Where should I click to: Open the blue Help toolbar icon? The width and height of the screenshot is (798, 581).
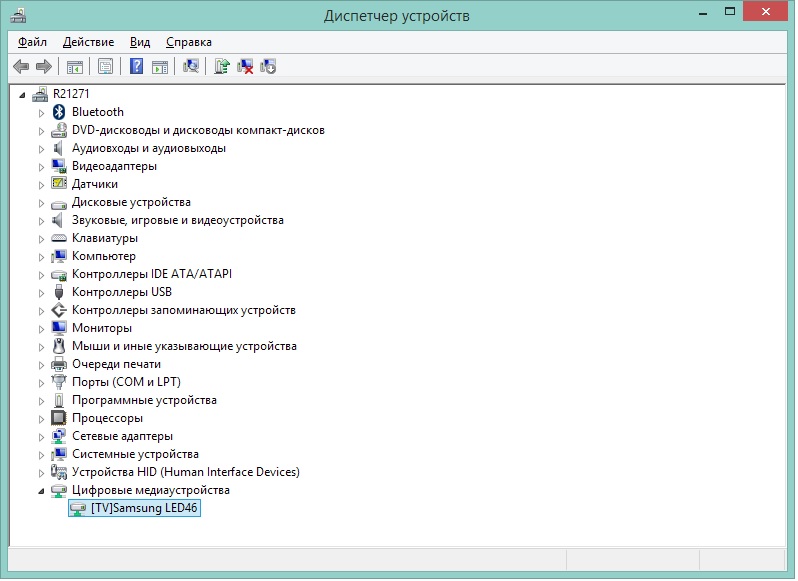(136, 66)
